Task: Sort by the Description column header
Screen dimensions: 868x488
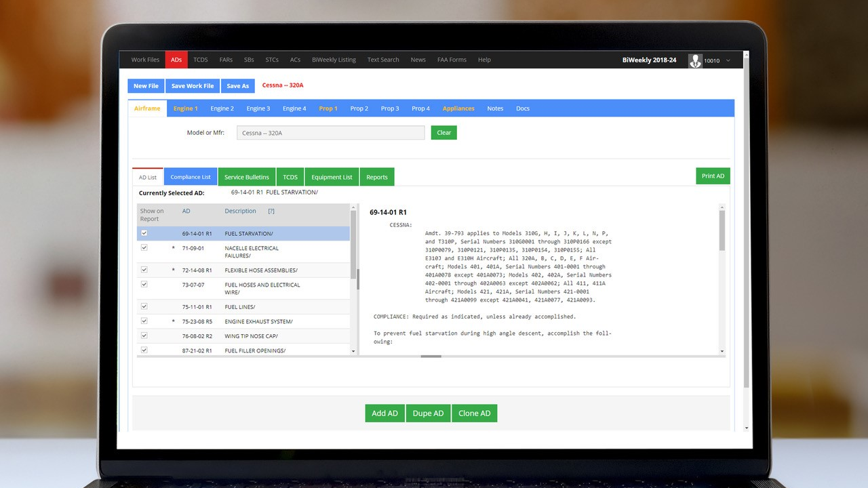Action: click(240, 211)
